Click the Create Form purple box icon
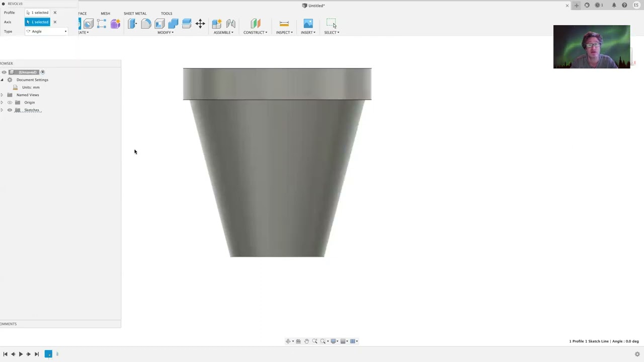Image resolution: width=644 pixels, height=362 pixels. pos(115,24)
